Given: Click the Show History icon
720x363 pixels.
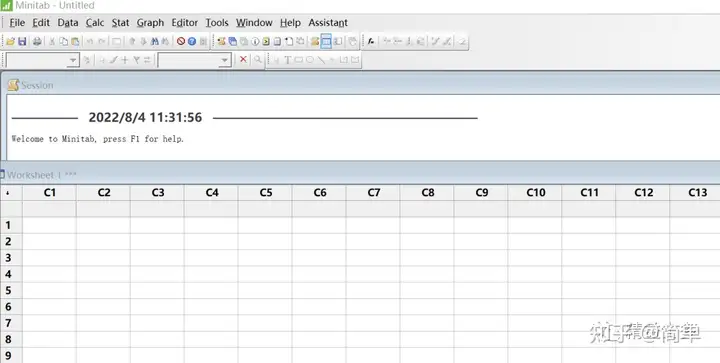Looking at the screenshot, I should click(x=266, y=41).
